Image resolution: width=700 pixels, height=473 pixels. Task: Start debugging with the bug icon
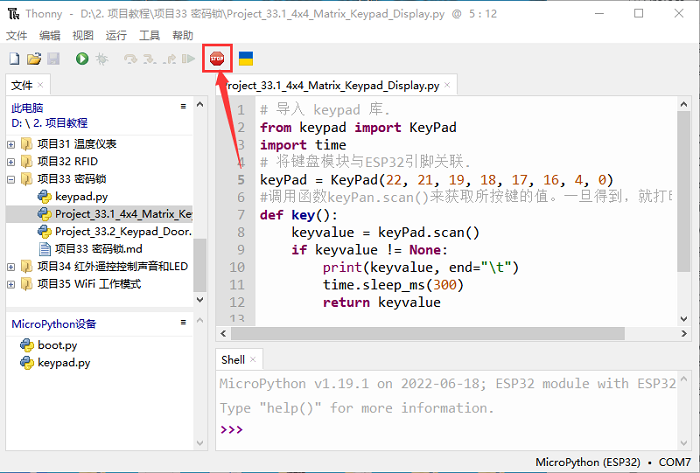point(101,60)
